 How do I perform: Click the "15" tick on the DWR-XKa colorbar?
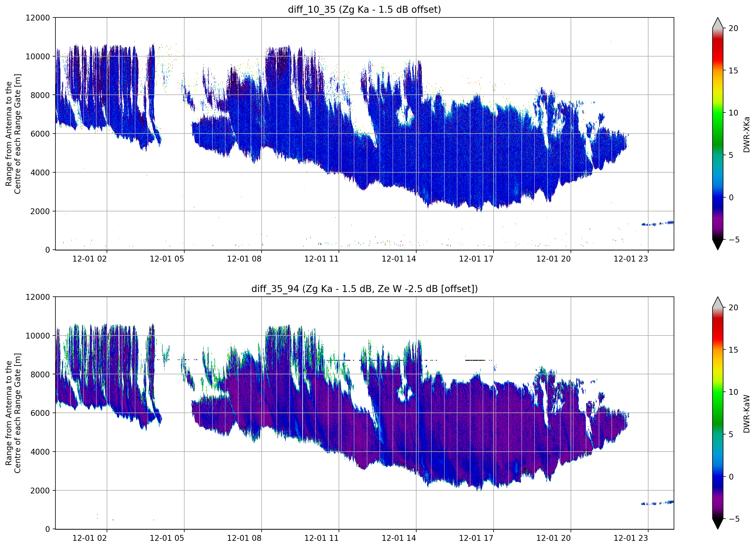tap(733, 71)
